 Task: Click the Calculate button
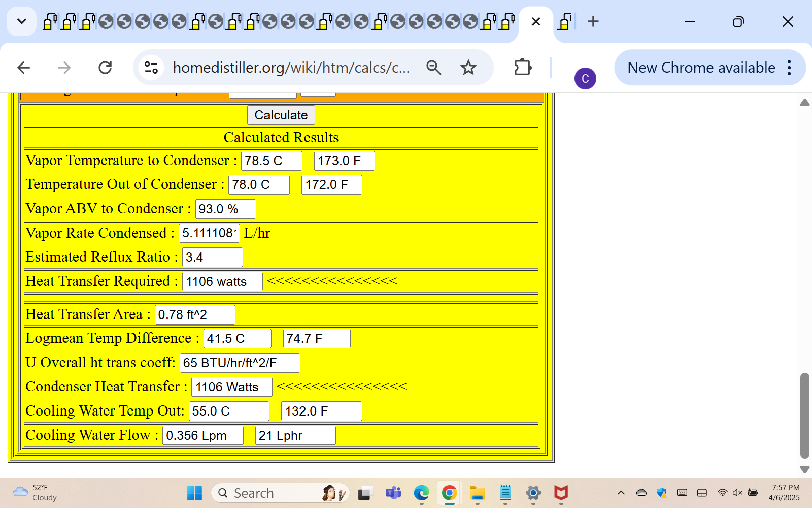click(281, 115)
